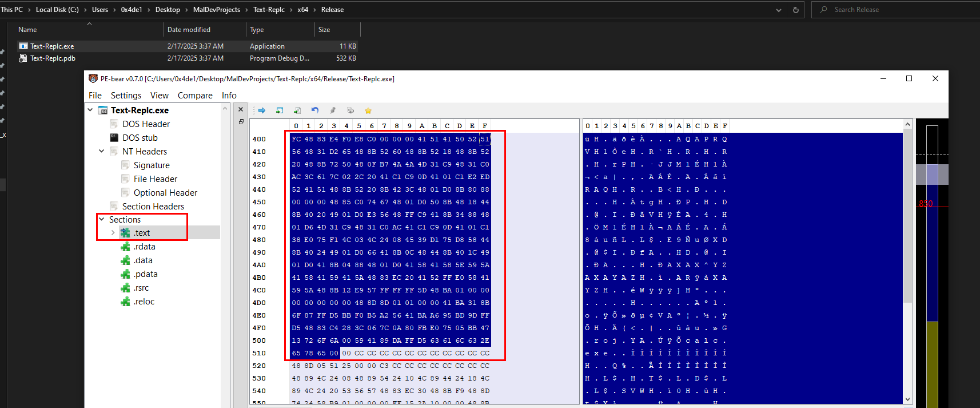Click the olive block in section map
Image resolution: width=980 pixels, height=408 pixels.
pos(932,365)
